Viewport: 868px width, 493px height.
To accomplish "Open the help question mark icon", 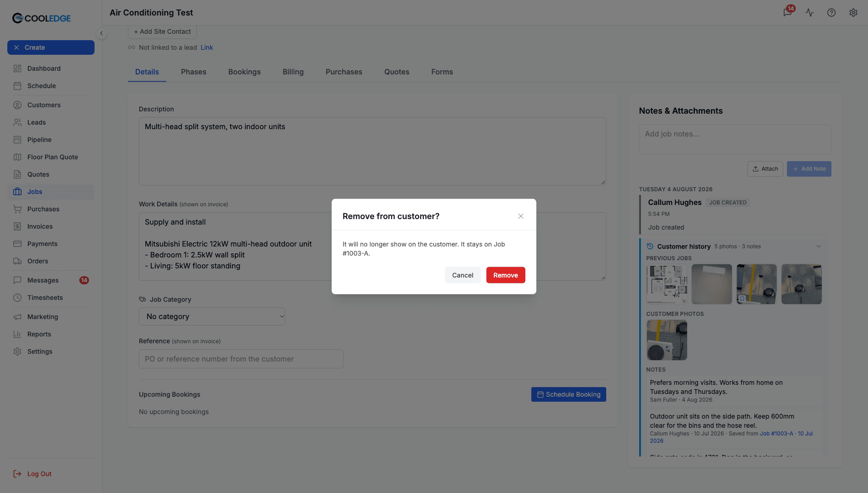I will tap(831, 12).
